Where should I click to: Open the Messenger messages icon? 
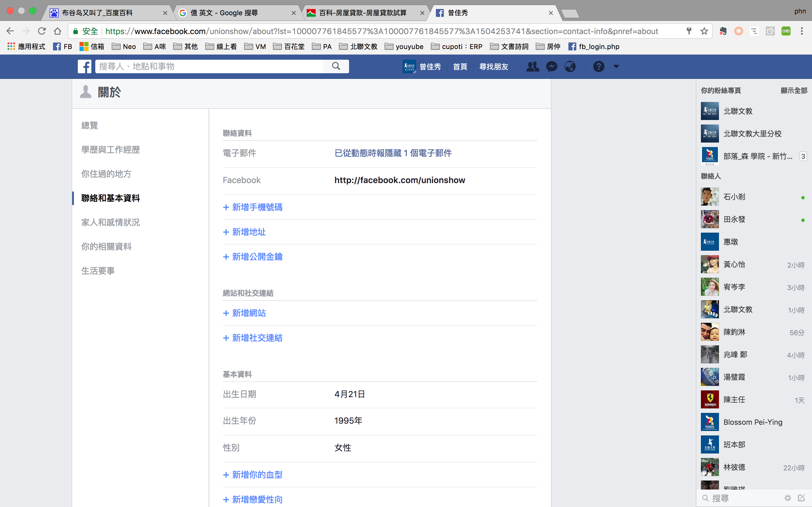[551, 66]
